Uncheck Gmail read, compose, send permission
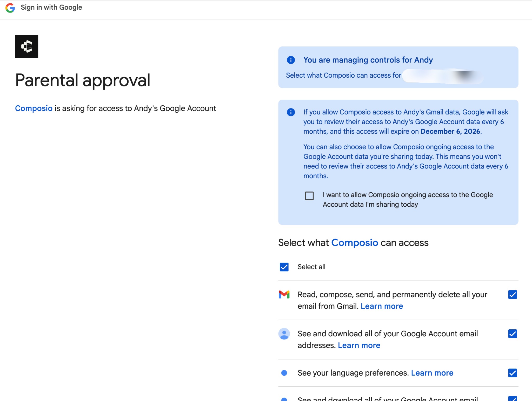The height and width of the screenshot is (401, 532). 513,295
